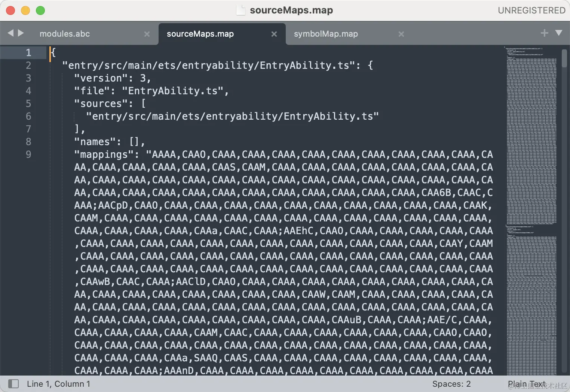570x392 pixels.
Task: Switch to the modules.abc tab
Action: coord(65,34)
